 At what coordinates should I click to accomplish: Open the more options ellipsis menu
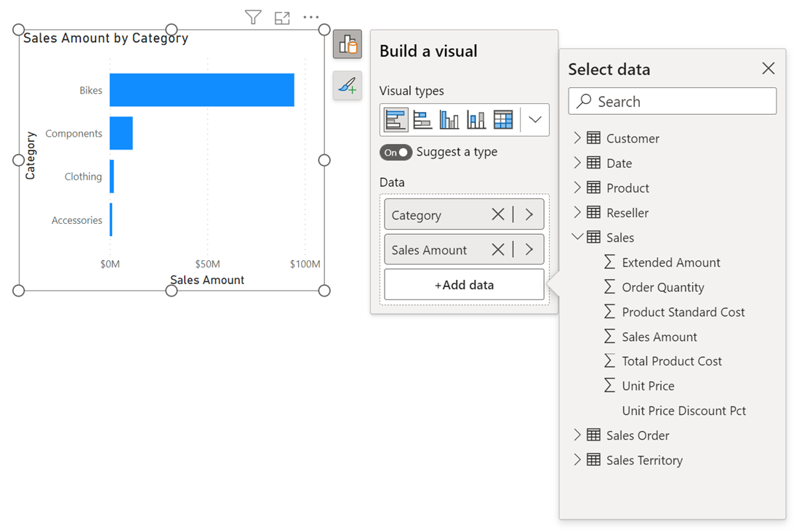pyautogui.click(x=311, y=17)
